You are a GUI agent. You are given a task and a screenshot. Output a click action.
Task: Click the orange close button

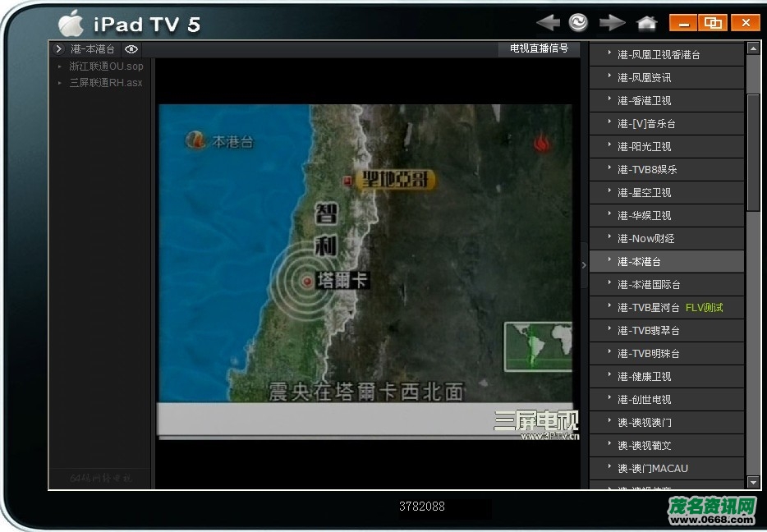[x=746, y=23]
